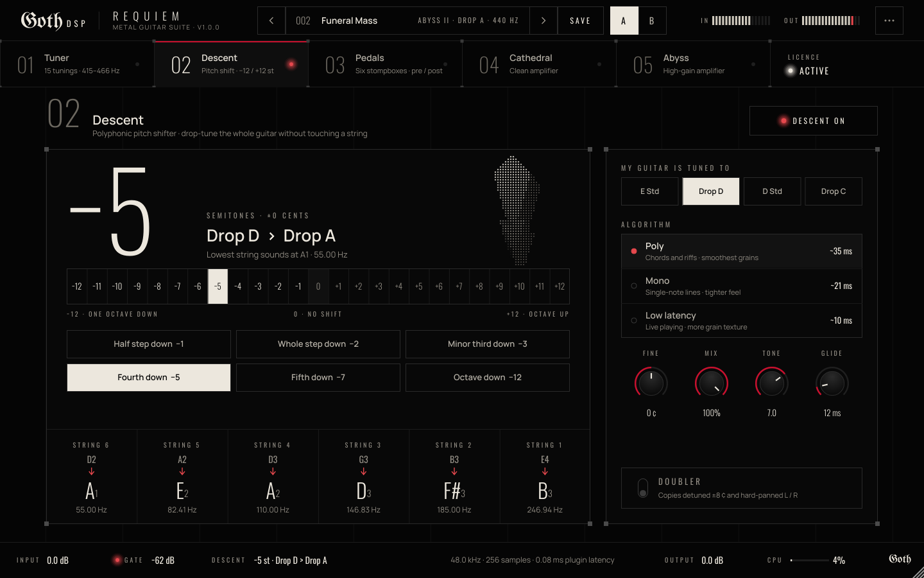
Task: Choose Whole step down -2 preset
Action: pos(318,344)
